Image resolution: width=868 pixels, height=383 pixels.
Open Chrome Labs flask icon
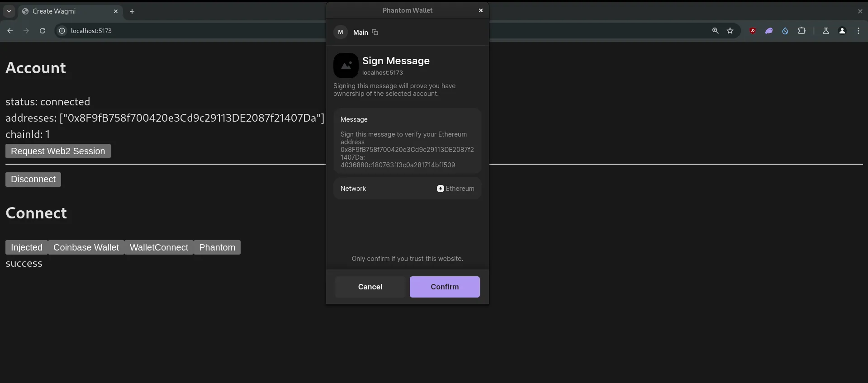point(825,31)
